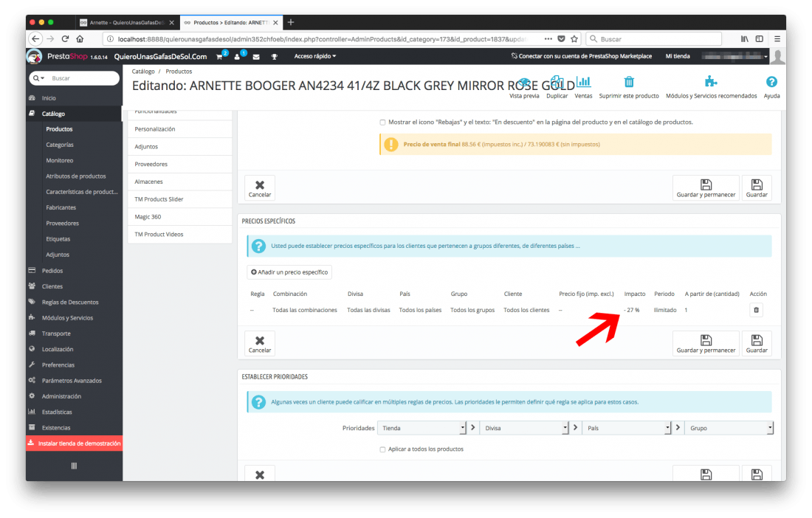Open the Grupo priority dropdown
The width and height of the screenshot is (812, 518).
[x=729, y=428]
